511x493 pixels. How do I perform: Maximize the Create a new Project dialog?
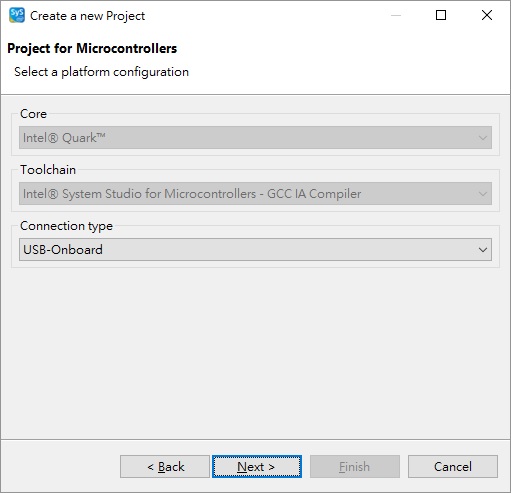tap(441, 15)
